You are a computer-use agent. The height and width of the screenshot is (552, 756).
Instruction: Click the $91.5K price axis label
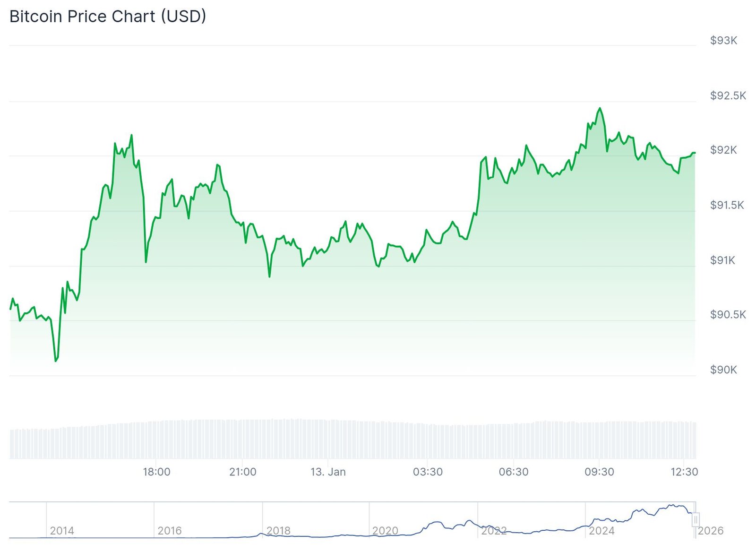(x=727, y=205)
